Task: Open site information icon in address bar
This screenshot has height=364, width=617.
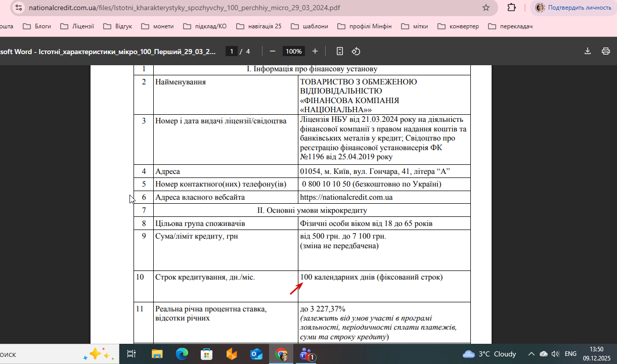Action: click(19, 8)
